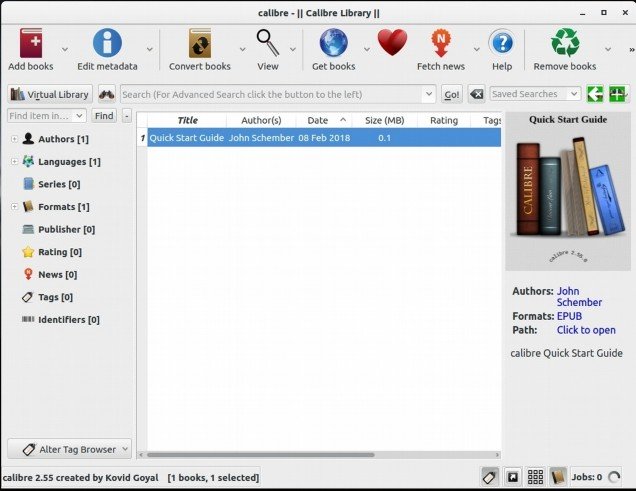Image resolution: width=636 pixels, height=491 pixels.
Task: Open Add books dropdown arrow
Action: pyautogui.click(x=64, y=49)
